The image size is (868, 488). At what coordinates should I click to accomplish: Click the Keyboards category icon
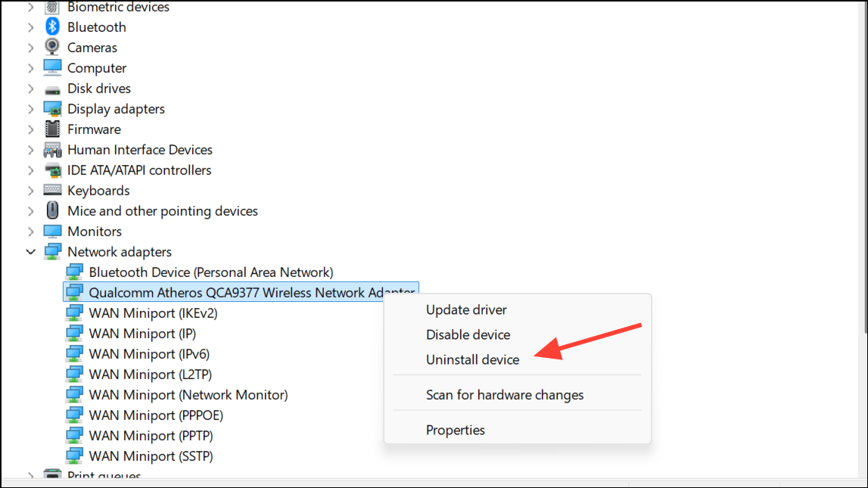click(x=52, y=191)
